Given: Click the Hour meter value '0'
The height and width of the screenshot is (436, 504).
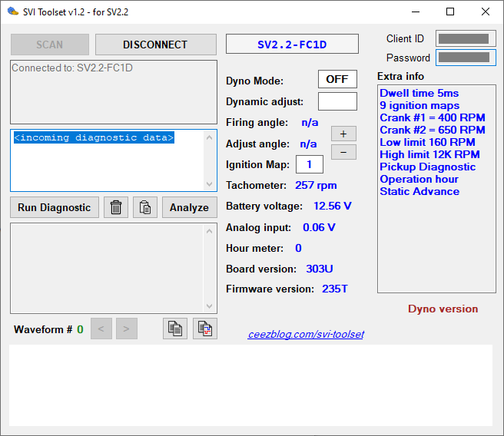Looking at the screenshot, I should [298, 248].
